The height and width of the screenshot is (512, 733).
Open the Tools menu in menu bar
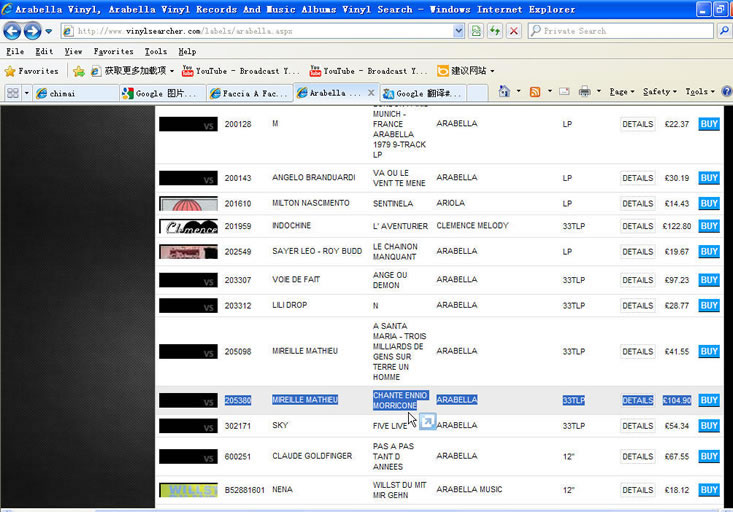pyautogui.click(x=156, y=51)
